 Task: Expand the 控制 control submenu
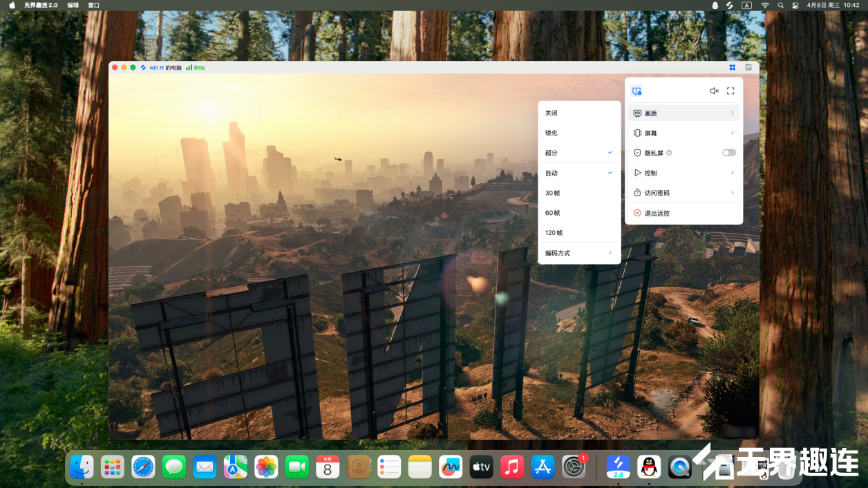coord(683,173)
